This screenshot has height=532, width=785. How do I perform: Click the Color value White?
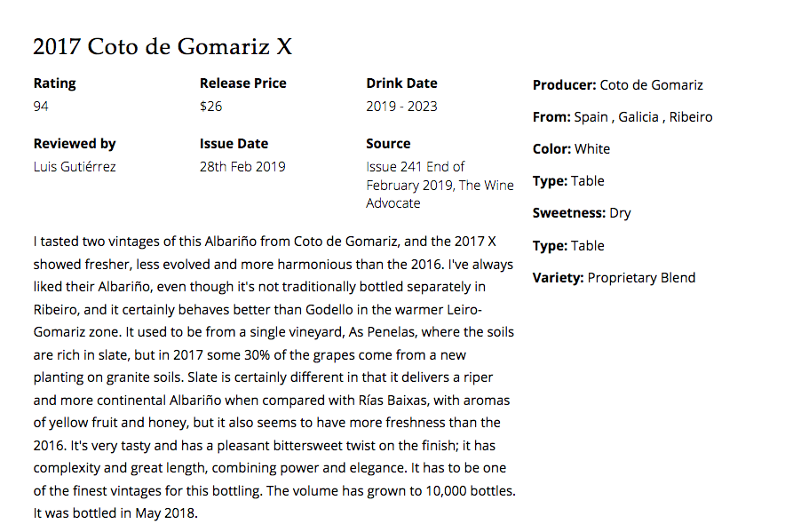[592, 149]
